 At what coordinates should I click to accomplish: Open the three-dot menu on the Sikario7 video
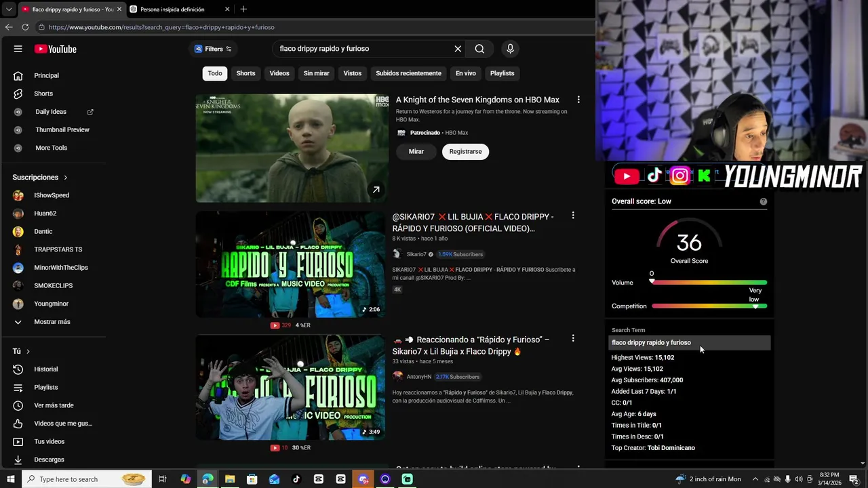[573, 216]
